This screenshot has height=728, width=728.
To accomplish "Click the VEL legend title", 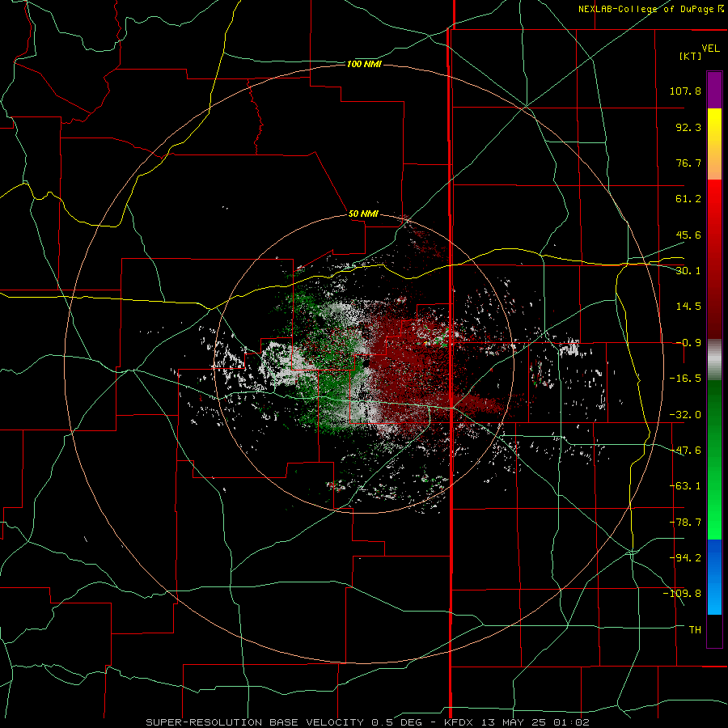I will (x=710, y=49).
